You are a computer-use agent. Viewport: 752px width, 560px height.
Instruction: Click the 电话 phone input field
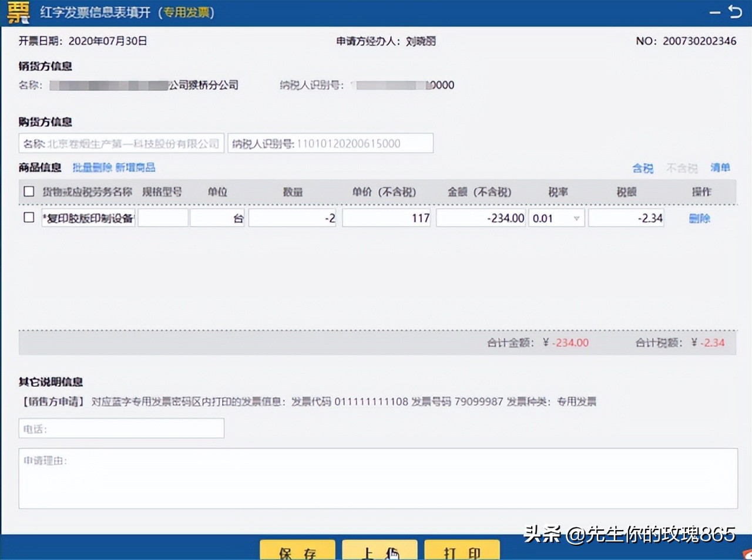click(x=121, y=428)
